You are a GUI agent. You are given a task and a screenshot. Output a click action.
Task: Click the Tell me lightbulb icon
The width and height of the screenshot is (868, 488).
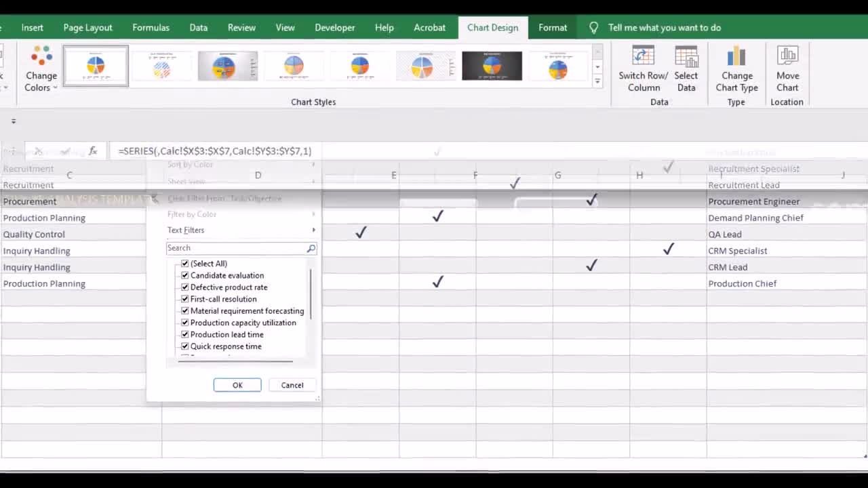[x=593, y=28]
